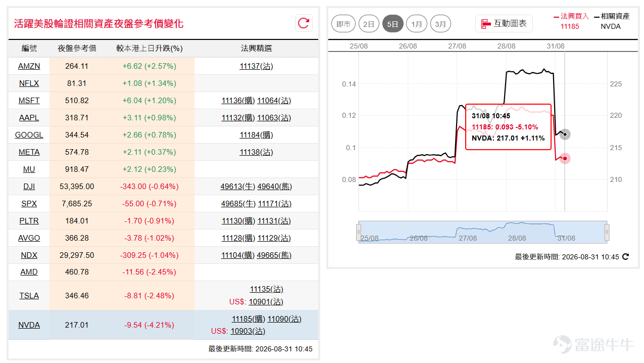Open the AMZN underlying link
This screenshot has height=363, width=644.
[x=29, y=66]
